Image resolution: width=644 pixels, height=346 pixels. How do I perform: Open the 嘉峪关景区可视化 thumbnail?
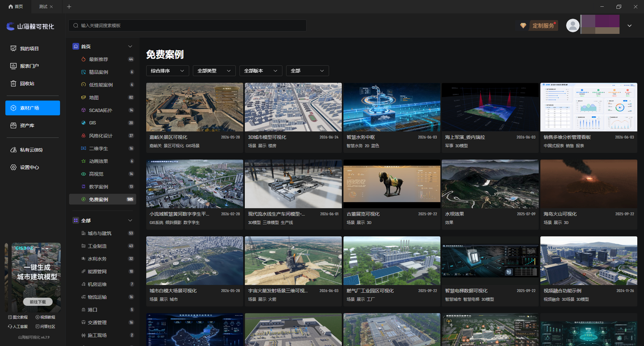click(x=195, y=107)
